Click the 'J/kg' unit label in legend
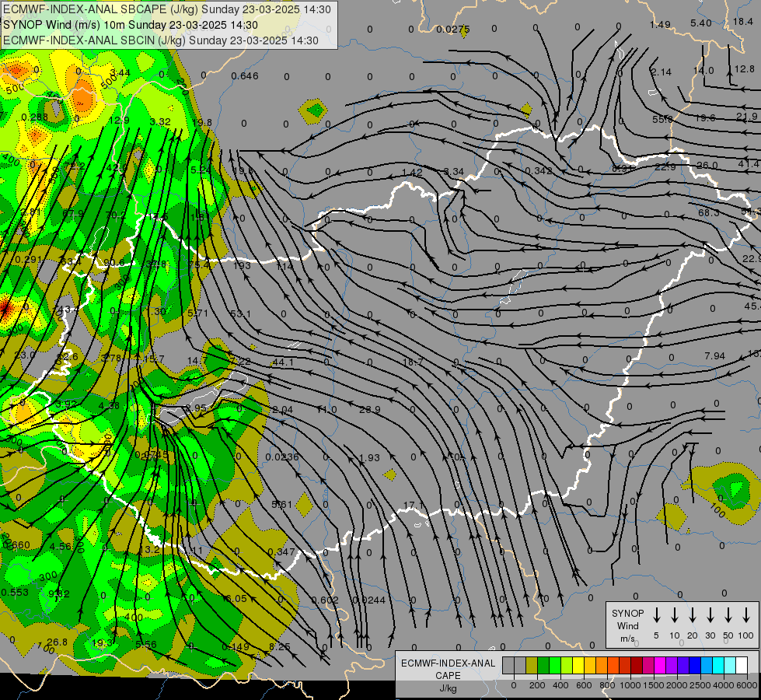 pyautogui.click(x=448, y=688)
